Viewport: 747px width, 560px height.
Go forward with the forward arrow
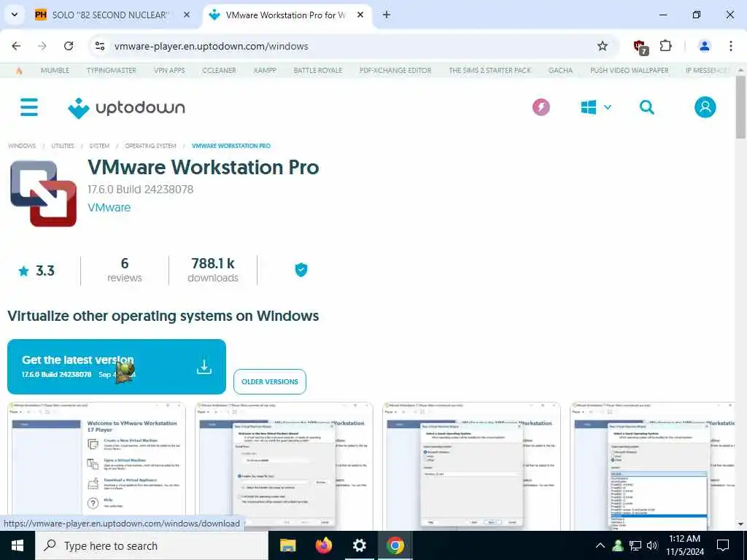click(x=42, y=46)
